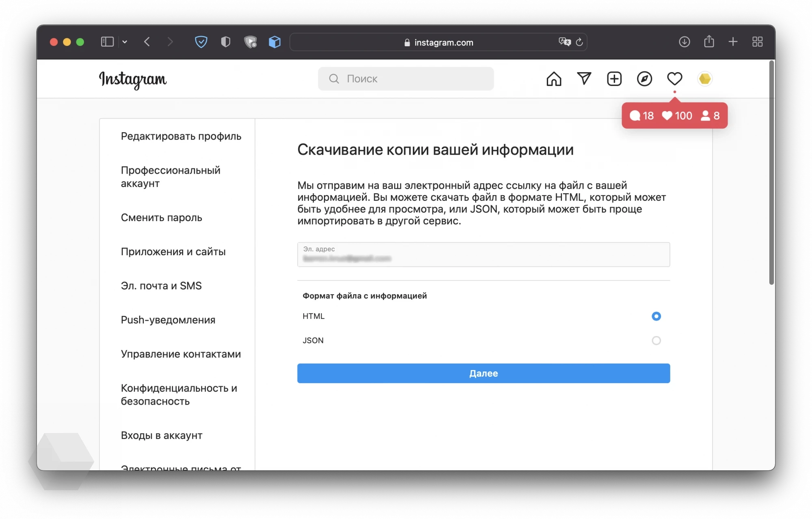Open Входы в аккаунт section
This screenshot has width=812, height=519.
(162, 435)
